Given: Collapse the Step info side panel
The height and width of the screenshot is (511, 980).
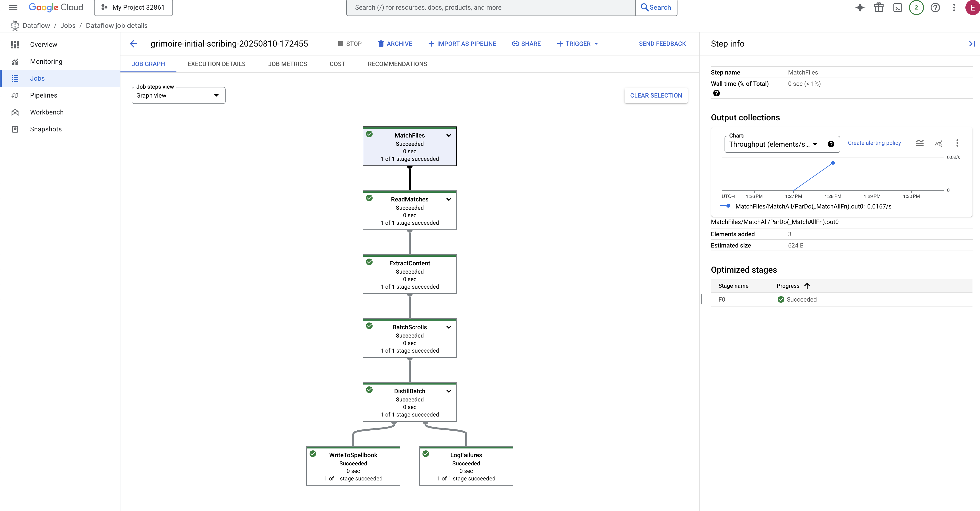Looking at the screenshot, I should 971,44.
